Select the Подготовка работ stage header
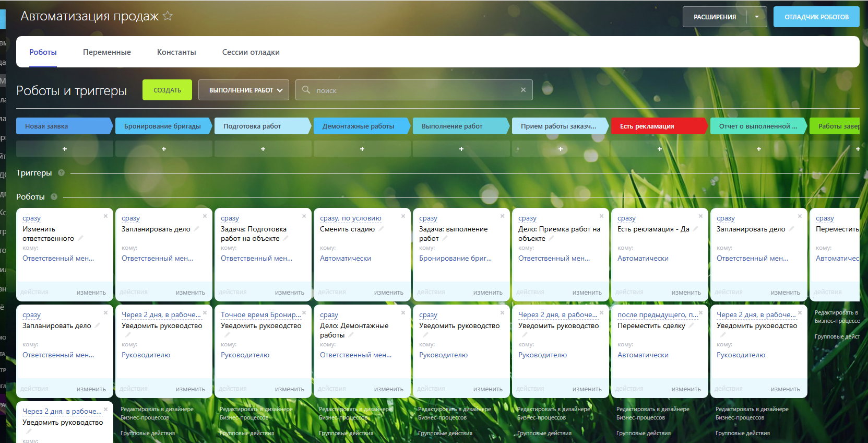This screenshot has width=868, height=443. pos(263,126)
